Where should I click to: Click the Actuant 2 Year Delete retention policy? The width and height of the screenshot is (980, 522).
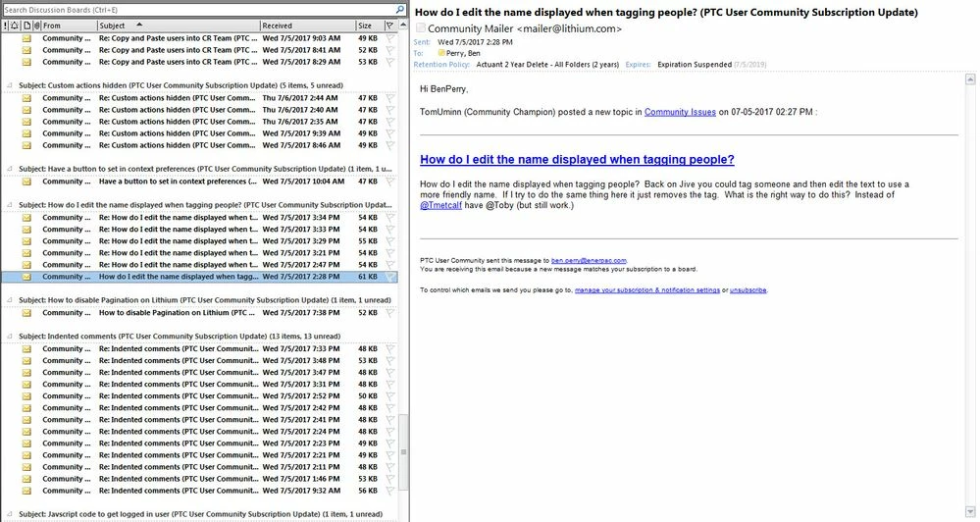click(547, 65)
